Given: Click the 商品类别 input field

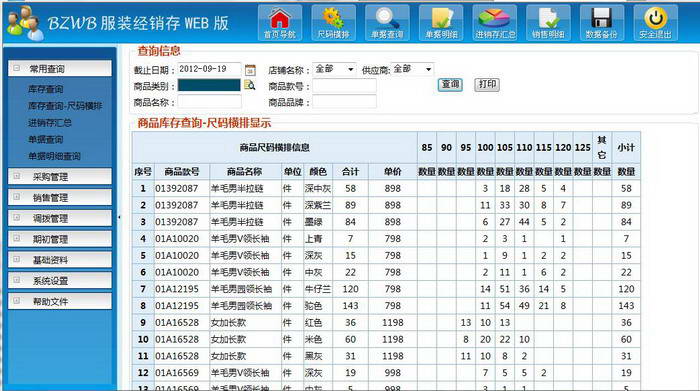Looking at the screenshot, I should tap(209, 85).
